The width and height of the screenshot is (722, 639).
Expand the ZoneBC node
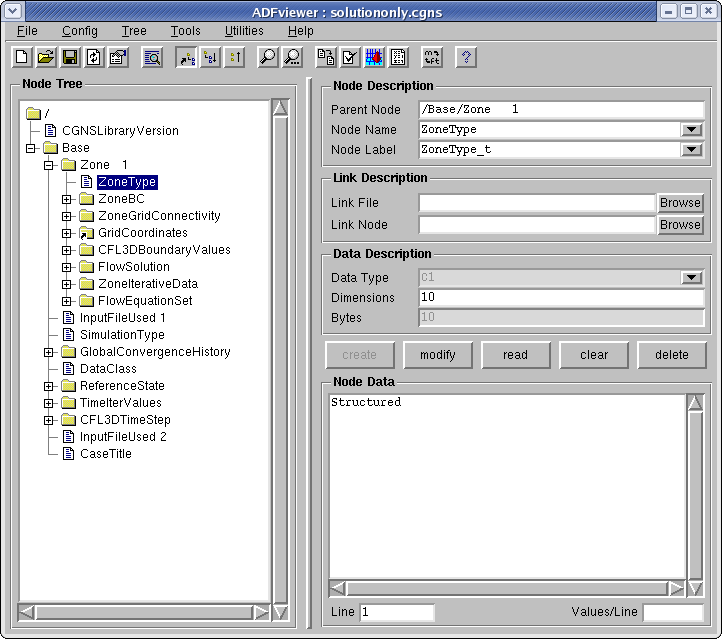pos(67,199)
